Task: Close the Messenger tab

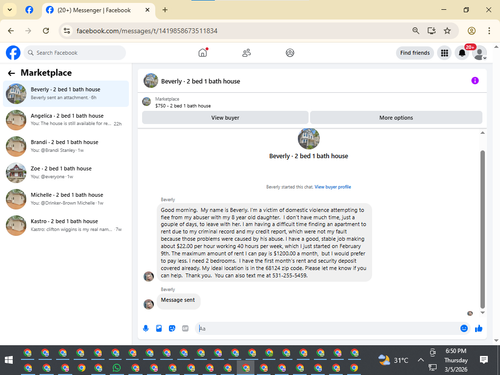Action: click(x=147, y=10)
